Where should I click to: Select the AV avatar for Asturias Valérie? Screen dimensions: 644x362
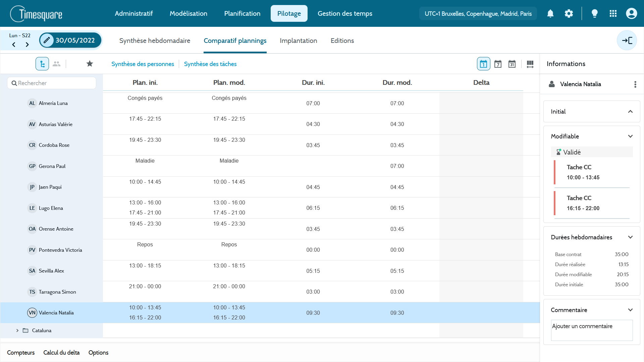click(32, 124)
